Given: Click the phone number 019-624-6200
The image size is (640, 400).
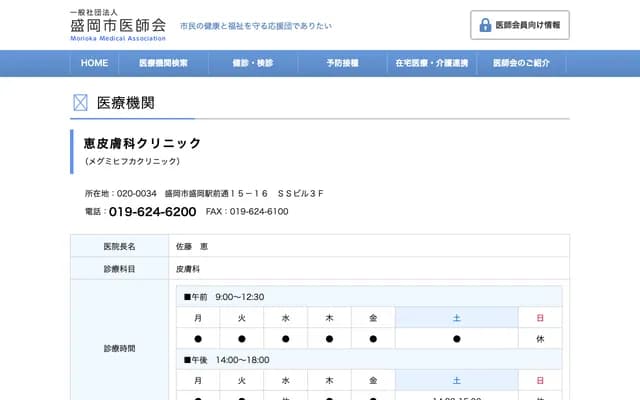Looking at the screenshot, I should pos(152,212).
